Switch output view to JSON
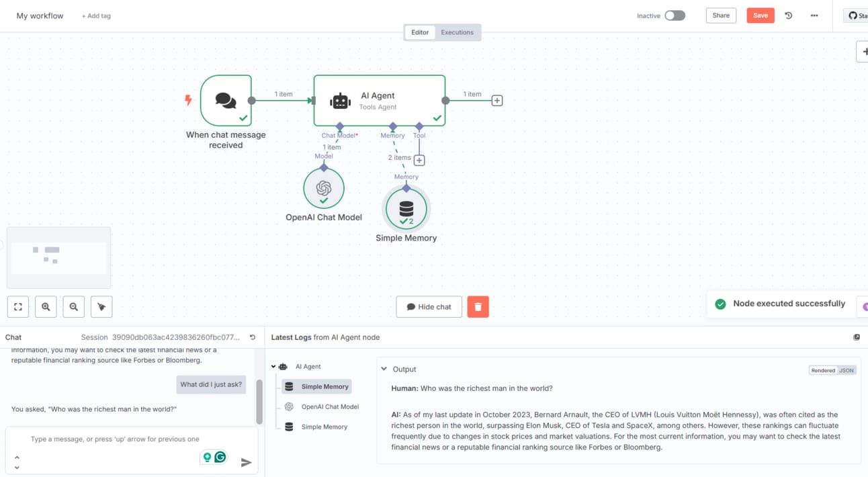The width and height of the screenshot is (868, 477). 847,370
